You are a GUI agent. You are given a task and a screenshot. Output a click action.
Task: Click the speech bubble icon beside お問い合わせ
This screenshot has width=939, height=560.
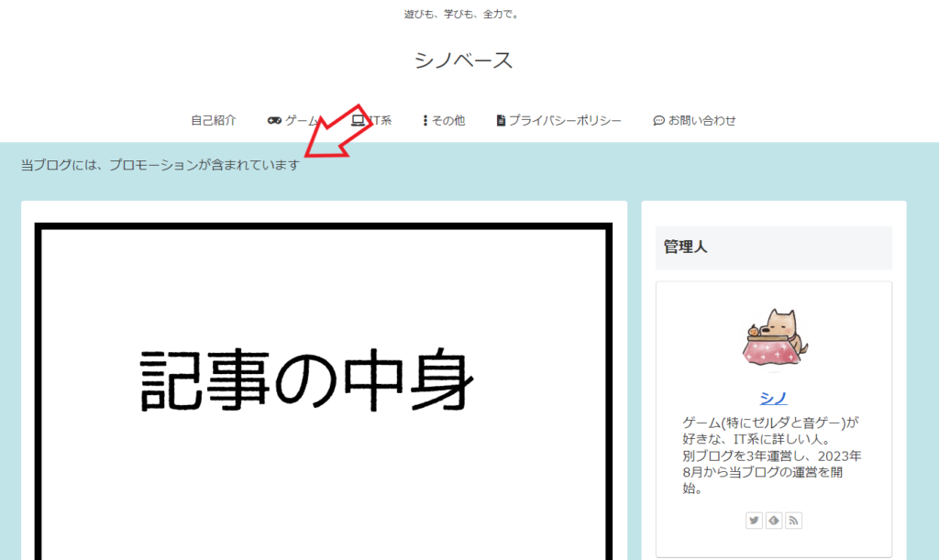coord(658,121)
